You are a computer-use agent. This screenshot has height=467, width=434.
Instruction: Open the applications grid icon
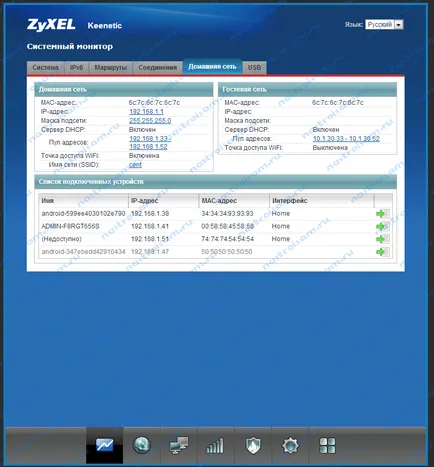pyautogui.click(x=327, y=445)
